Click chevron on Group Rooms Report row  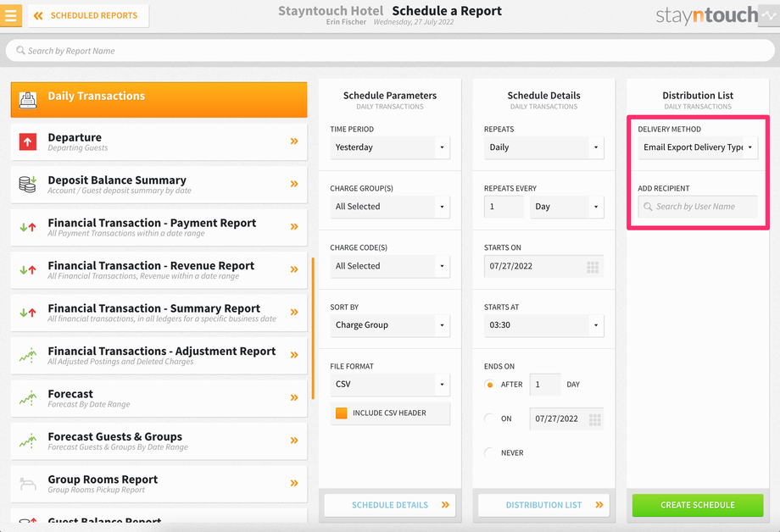294,483
